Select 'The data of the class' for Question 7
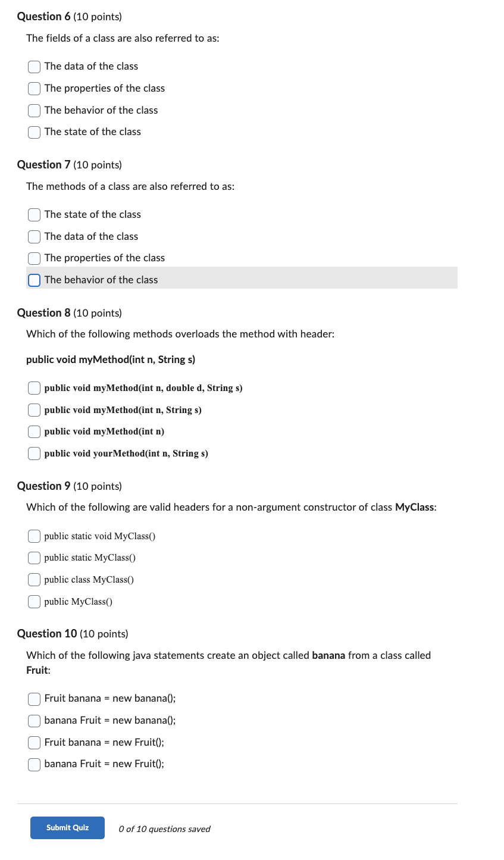Viewport: 504px width, 860px height. point(34,236)
